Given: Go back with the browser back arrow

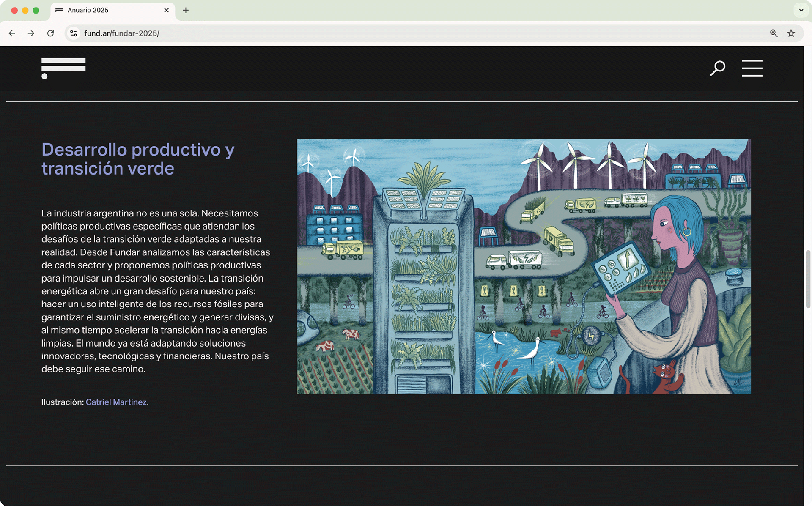Looking at the screenshot, I should tap(12, 33).
